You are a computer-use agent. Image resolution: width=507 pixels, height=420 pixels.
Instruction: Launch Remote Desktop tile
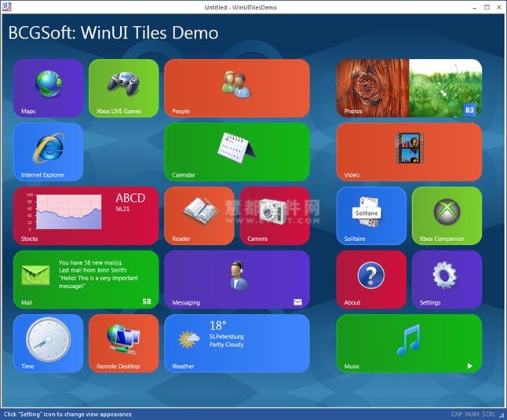124,343
